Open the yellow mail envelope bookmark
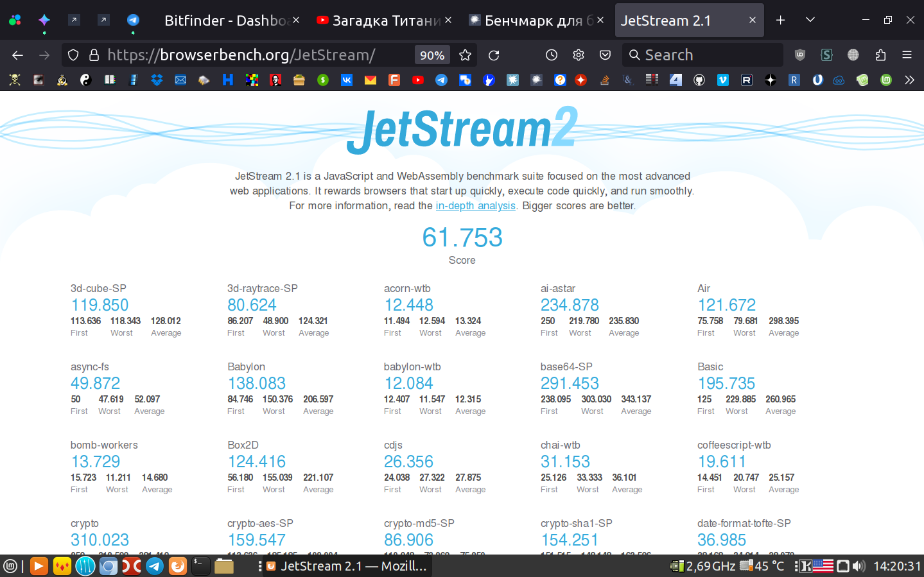 (370, 80)
